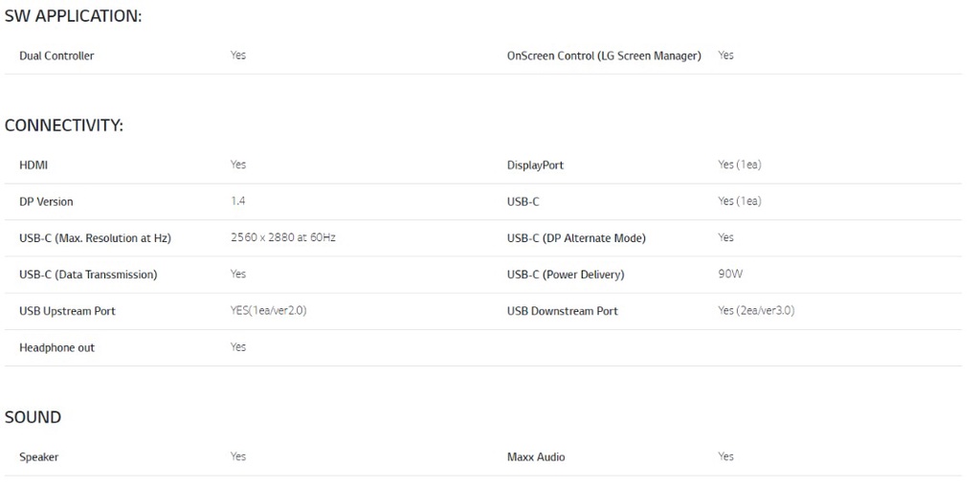Screen dimensions: 980x487
Task: Click the SW APPLICATION section heading
Action: tap(73, 16)
